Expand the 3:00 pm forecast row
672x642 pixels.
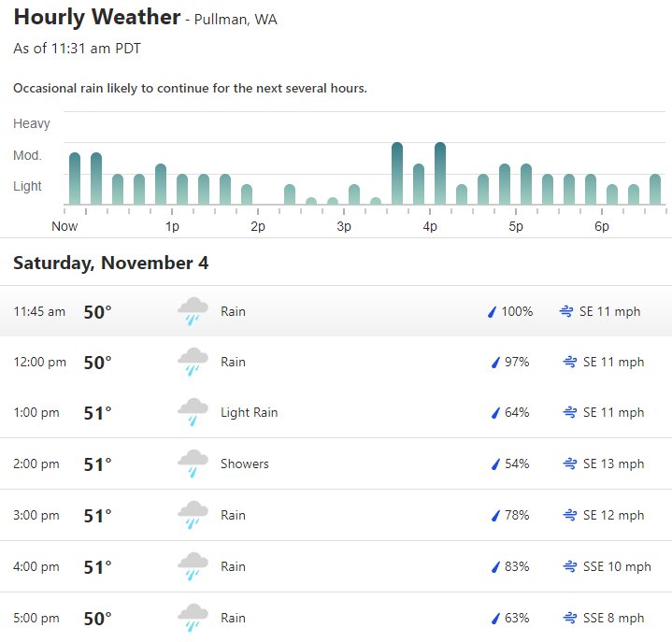(336, 515)
